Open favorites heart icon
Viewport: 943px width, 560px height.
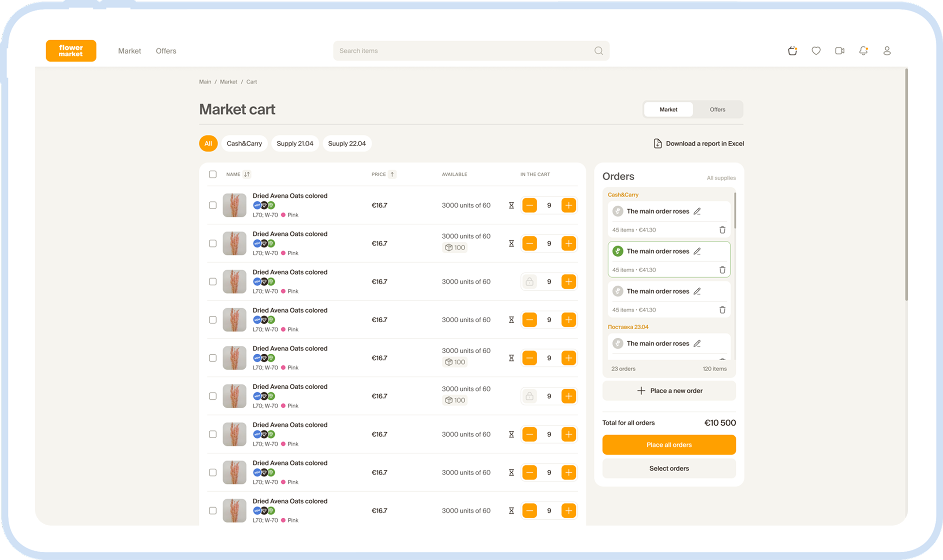tap(816, 50)
